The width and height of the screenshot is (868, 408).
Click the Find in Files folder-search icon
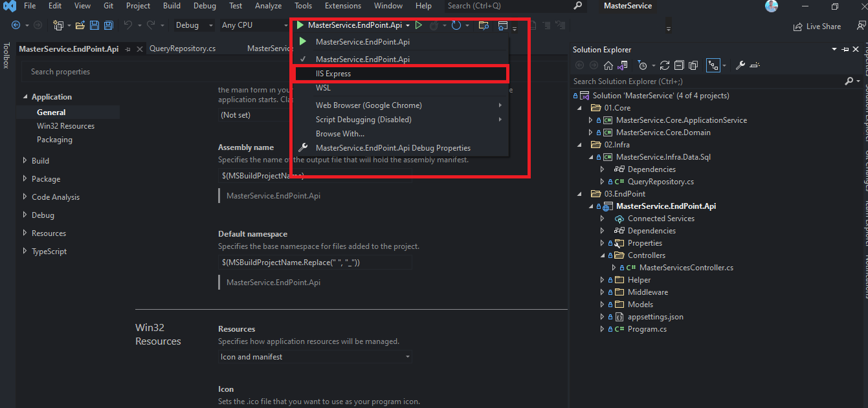click(x=484, y=25)
